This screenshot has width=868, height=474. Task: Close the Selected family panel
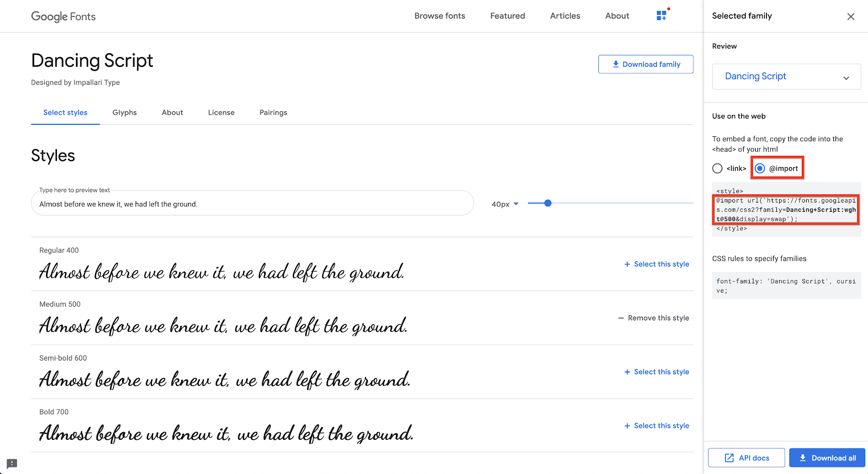(851, 16)
